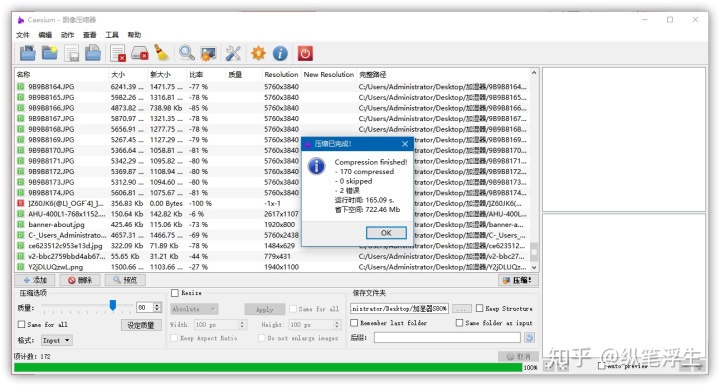This screenshot has width=720, height=386.
Task: Click the output folder path field
Action: tap(399, 308)
